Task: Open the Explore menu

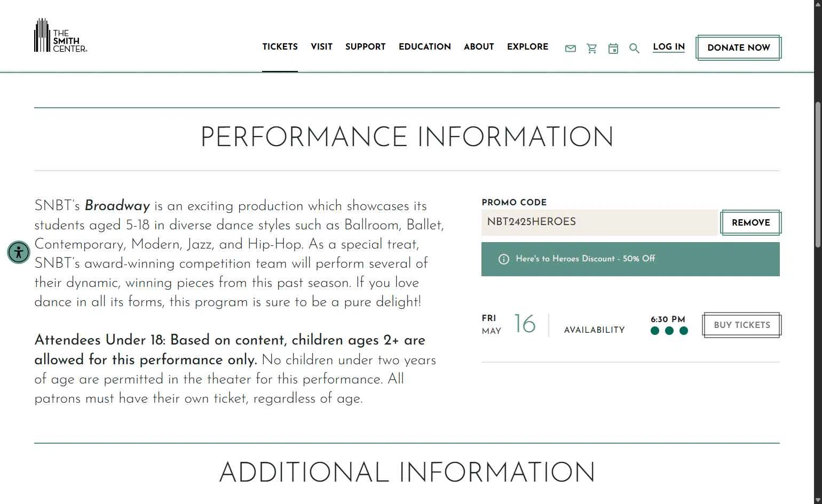Action: tap(527, 47)
